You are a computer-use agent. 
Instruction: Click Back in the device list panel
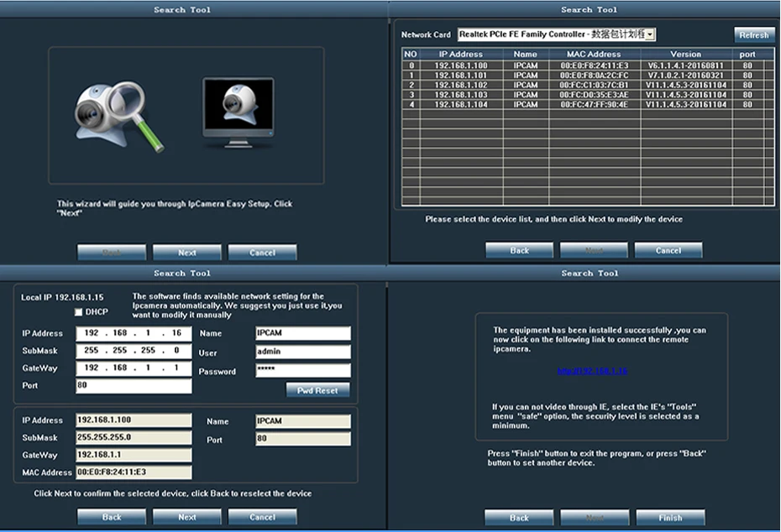(x=519, y=250)
